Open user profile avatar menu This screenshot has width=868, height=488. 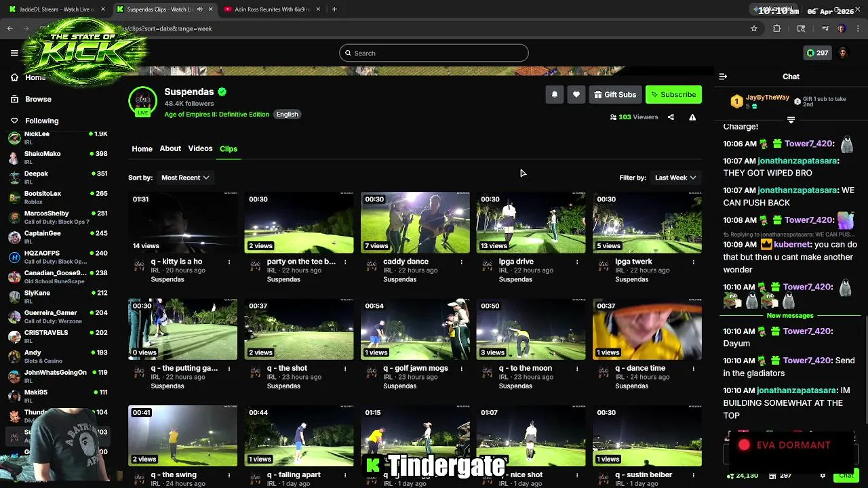click(843, 53)
